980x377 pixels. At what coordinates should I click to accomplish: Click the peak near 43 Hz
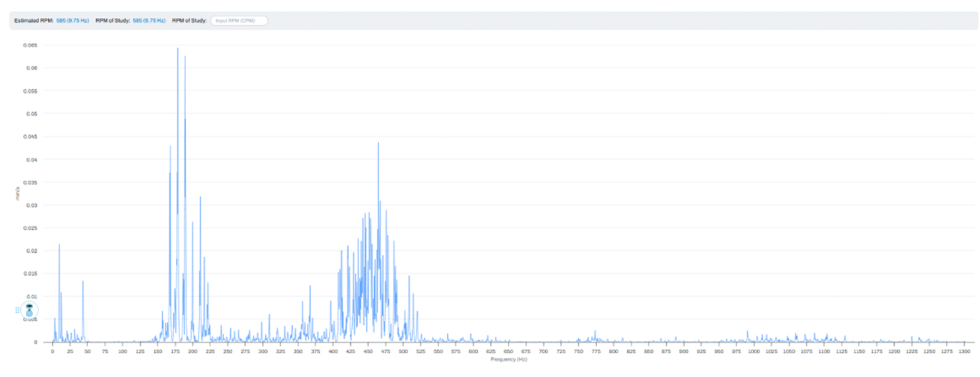[x=83, y=282]
